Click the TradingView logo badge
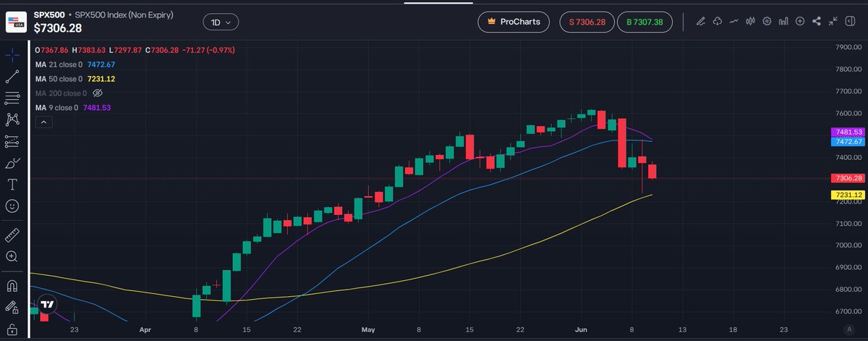Image resolution: width=868 pixels, height=341 pixels. pos(48,305)
